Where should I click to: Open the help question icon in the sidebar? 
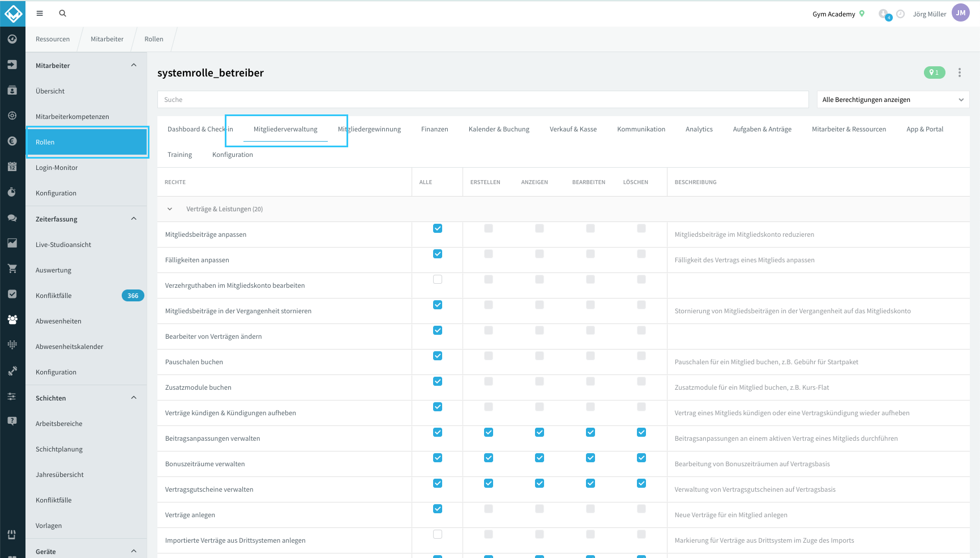click(x=12, y=421)
